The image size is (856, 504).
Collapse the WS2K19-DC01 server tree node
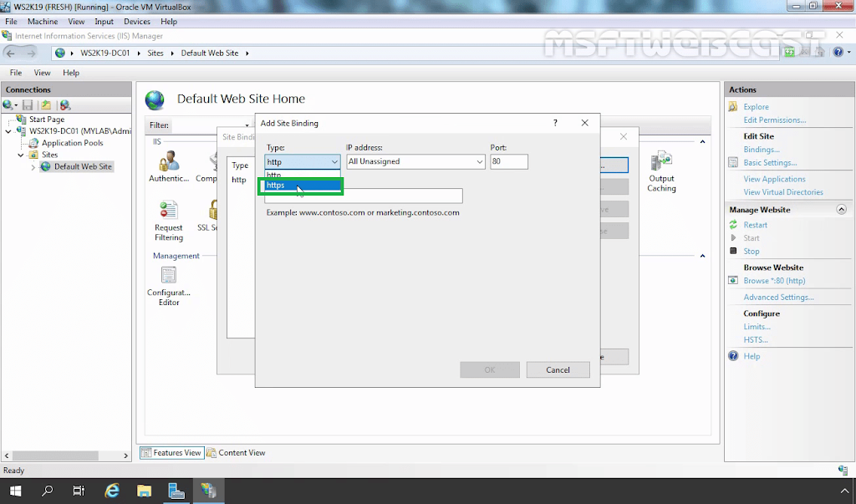8,131
